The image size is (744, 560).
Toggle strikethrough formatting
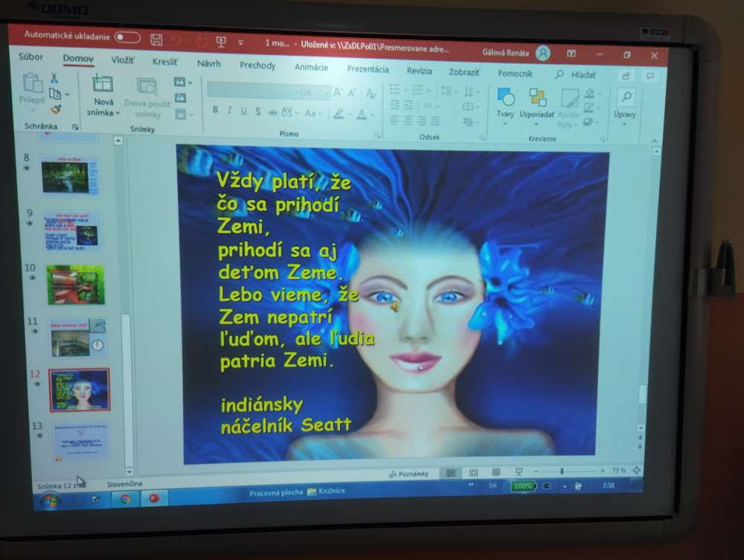[x=272, y=112]
